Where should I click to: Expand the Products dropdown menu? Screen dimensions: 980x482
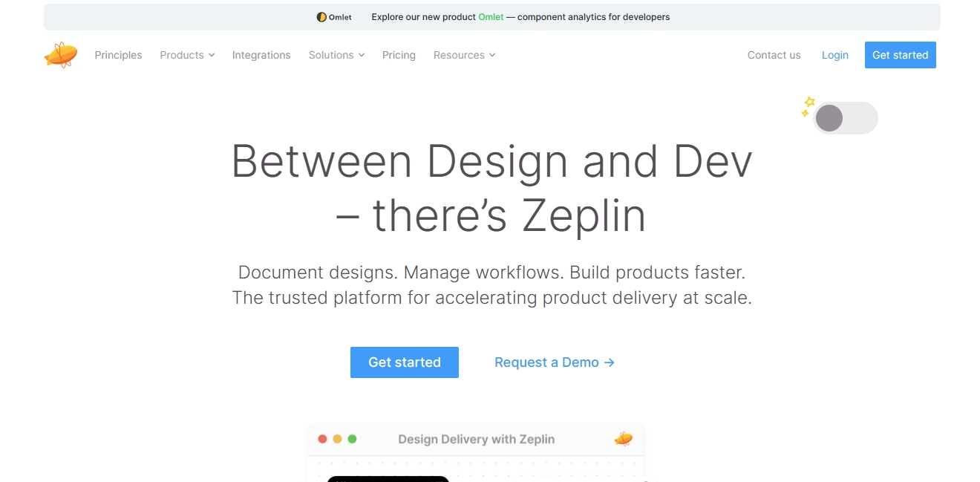point(187,55)
